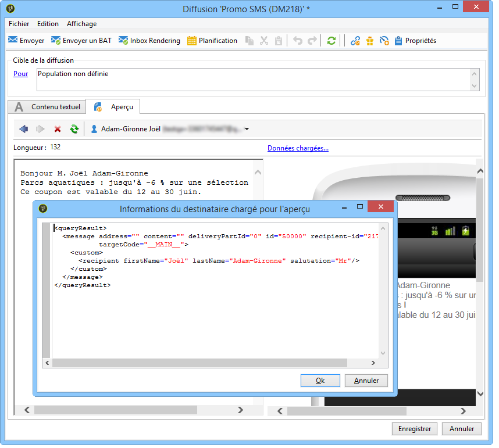
Task: Click the cut scissors icon
Action: click(x=264, y=41)
